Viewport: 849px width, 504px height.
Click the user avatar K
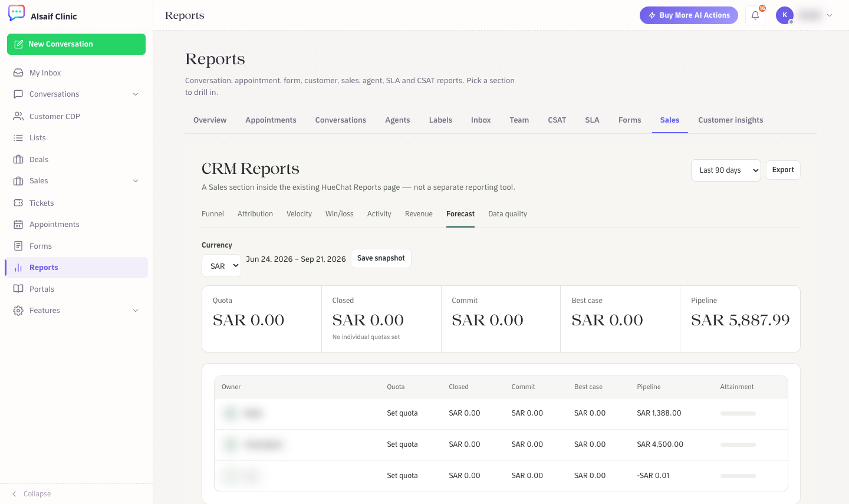point(785,15)
